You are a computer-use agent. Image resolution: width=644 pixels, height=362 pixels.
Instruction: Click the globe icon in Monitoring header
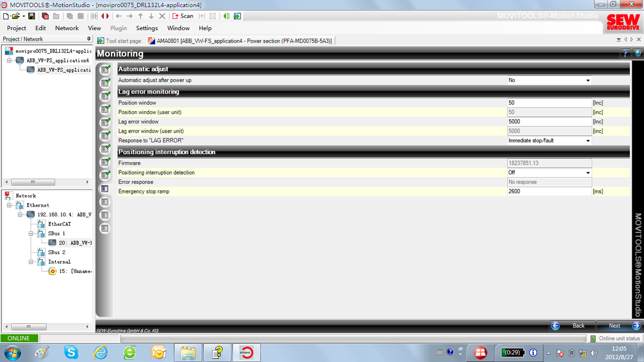click(637, 54)
